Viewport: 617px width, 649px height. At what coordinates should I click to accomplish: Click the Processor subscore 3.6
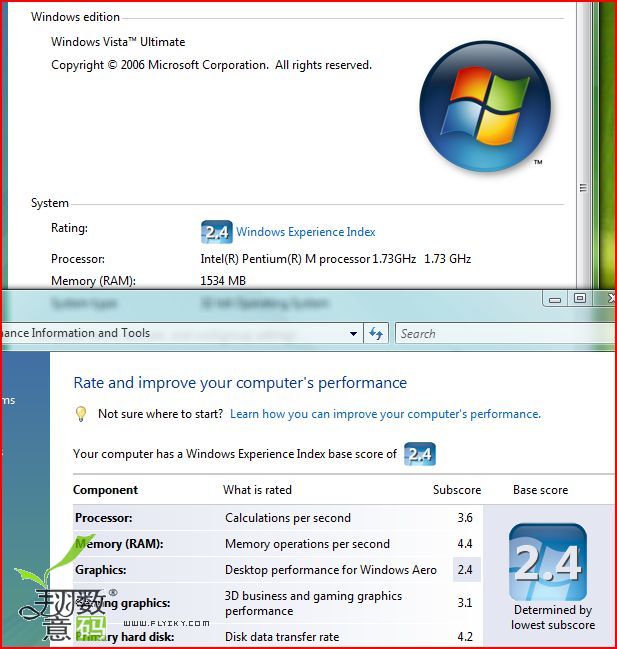point(465,518)
